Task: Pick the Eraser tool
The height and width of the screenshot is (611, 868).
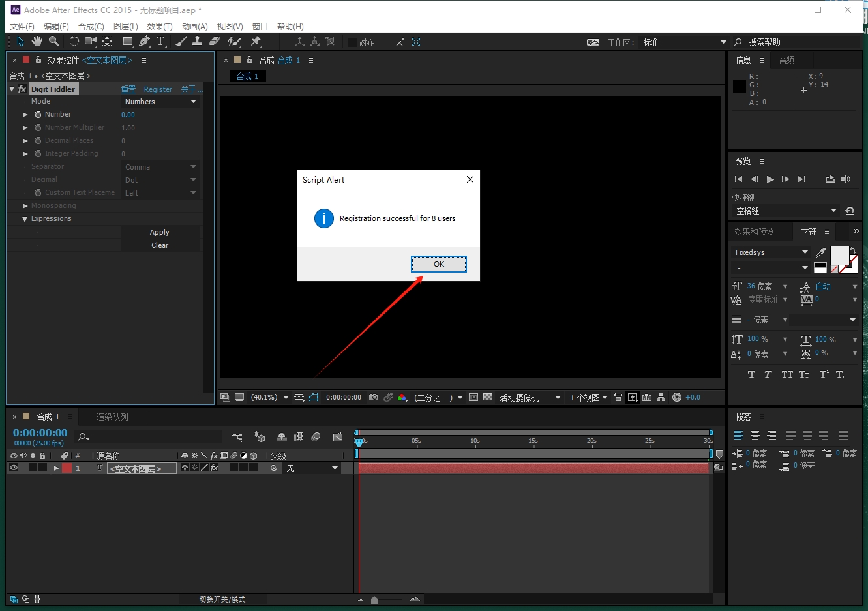Action: pyautogui.click(x=215, y=42)
